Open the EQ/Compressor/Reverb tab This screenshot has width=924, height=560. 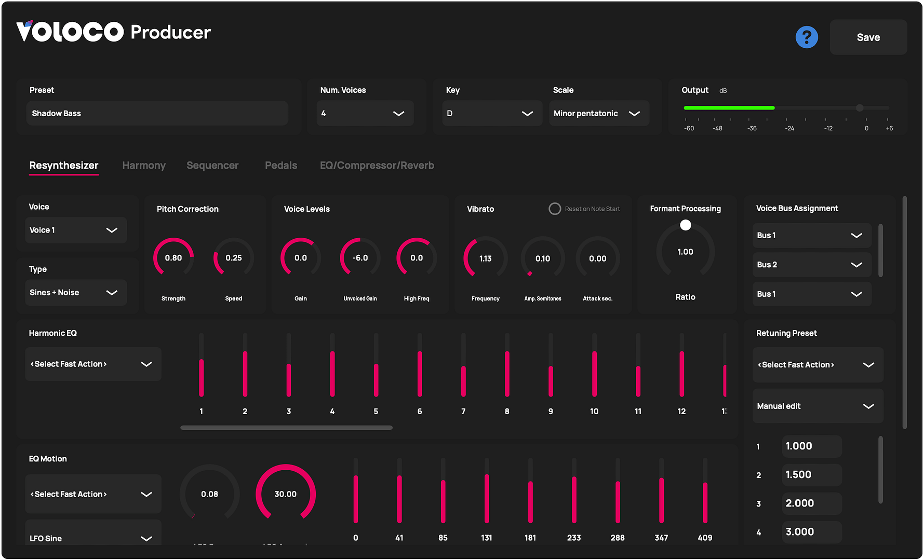377,166
